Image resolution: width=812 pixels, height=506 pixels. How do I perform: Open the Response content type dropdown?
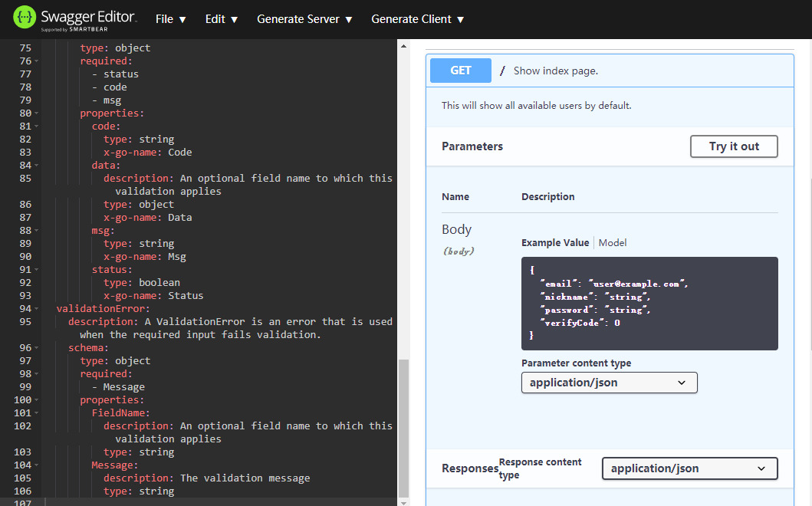point(689,468)
